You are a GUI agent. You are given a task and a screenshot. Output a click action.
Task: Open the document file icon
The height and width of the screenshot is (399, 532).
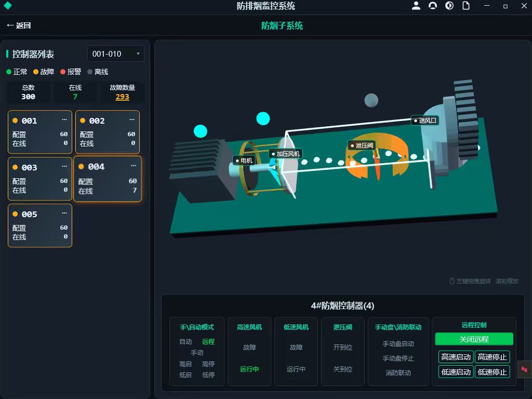(466, 6)
